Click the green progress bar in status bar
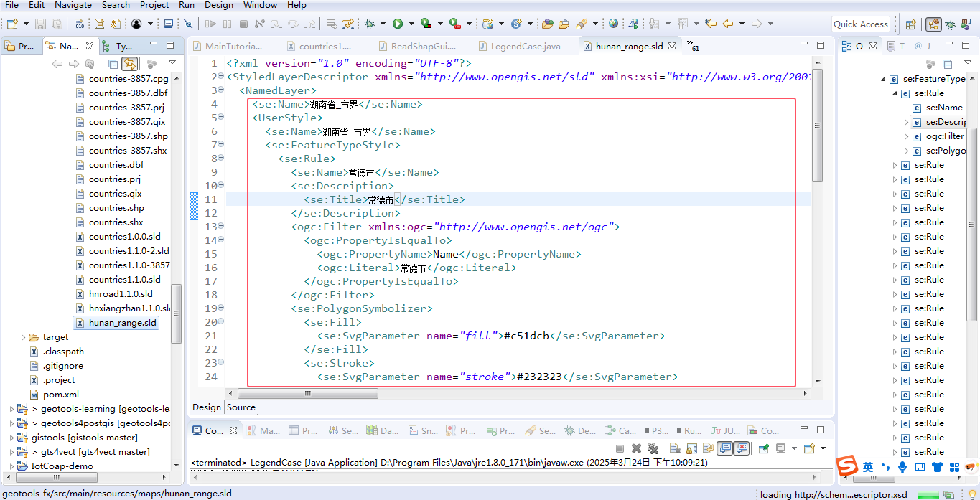The width and height of the screenshot is (980, 500). click(x=927, y=494)
